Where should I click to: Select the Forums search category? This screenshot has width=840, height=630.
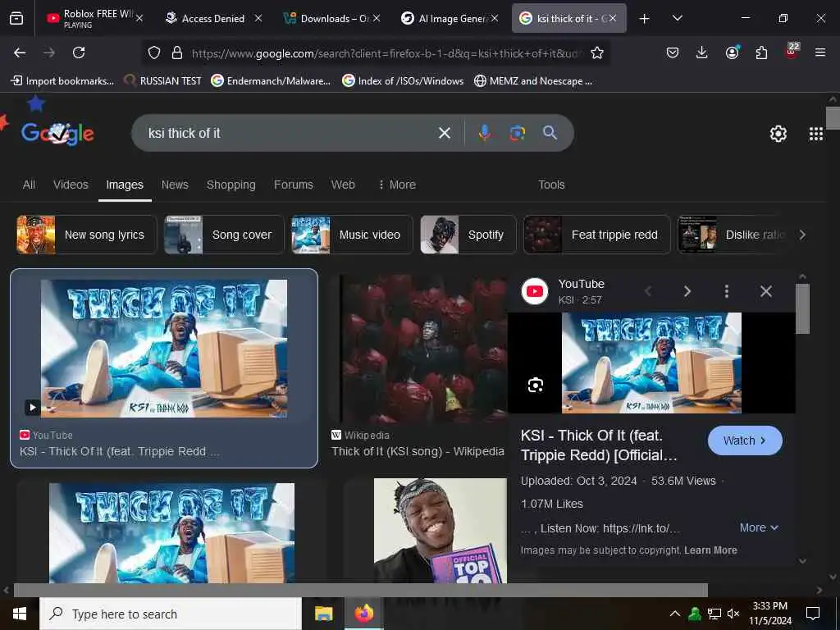(x=294, y=185)
